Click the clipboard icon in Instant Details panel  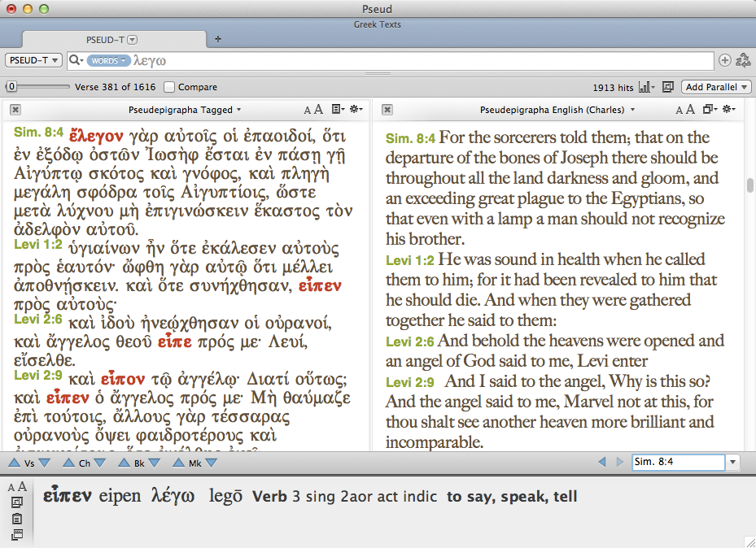[17, 519]
